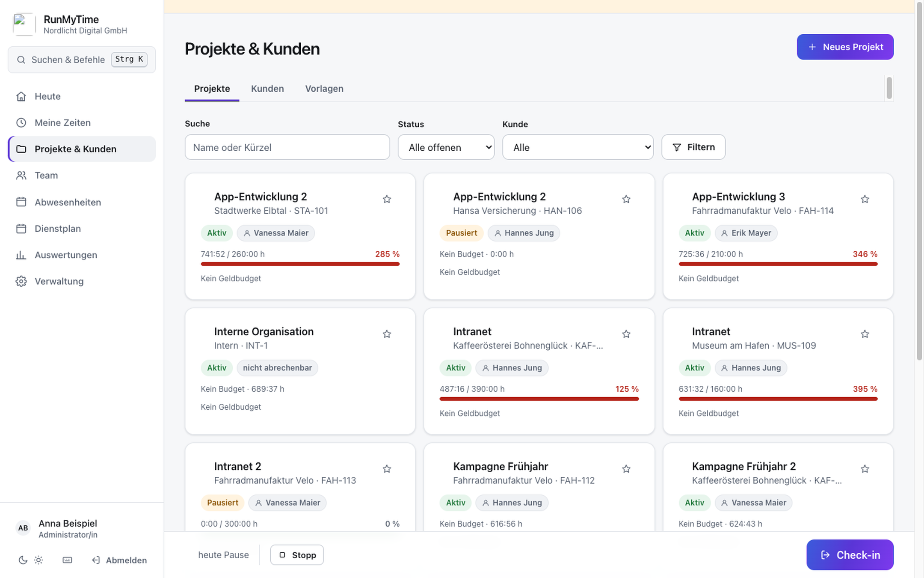Click the nicht abrechenbar tag

tap(277, 368)
